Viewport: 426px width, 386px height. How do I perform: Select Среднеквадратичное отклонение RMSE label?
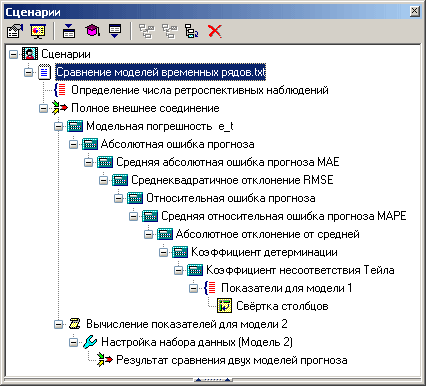pyautogui.click(x=232, y=180)
